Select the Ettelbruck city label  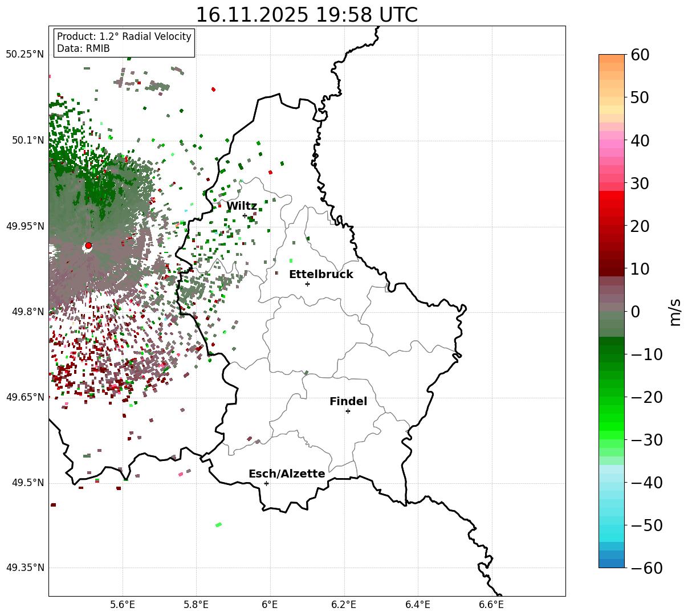click(321, 275)
